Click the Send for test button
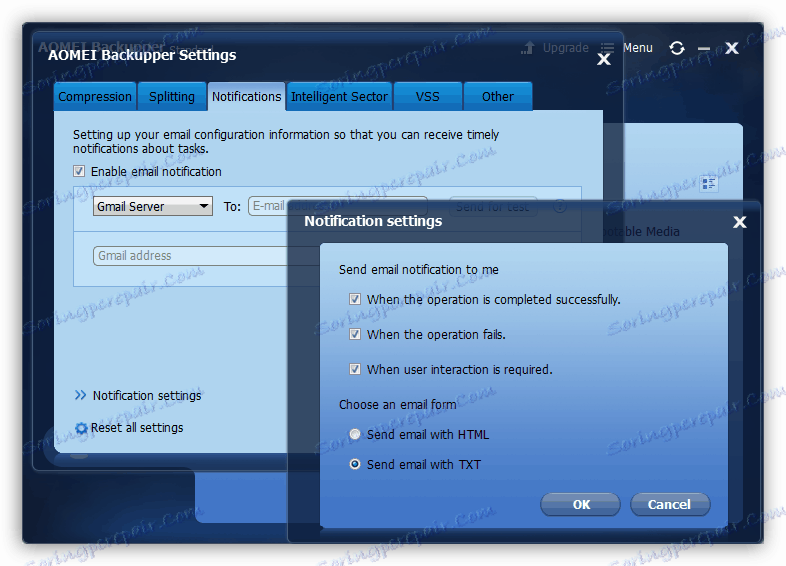Viewport: 786px width, 566px height. (493, 206)
